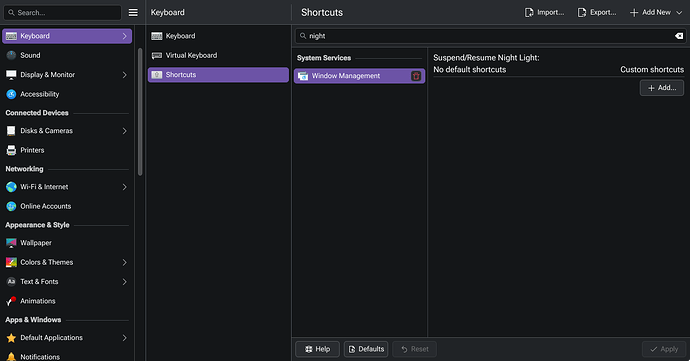690x361 pixels.
Task: Click the Apply button
Action: pos(664,349)
